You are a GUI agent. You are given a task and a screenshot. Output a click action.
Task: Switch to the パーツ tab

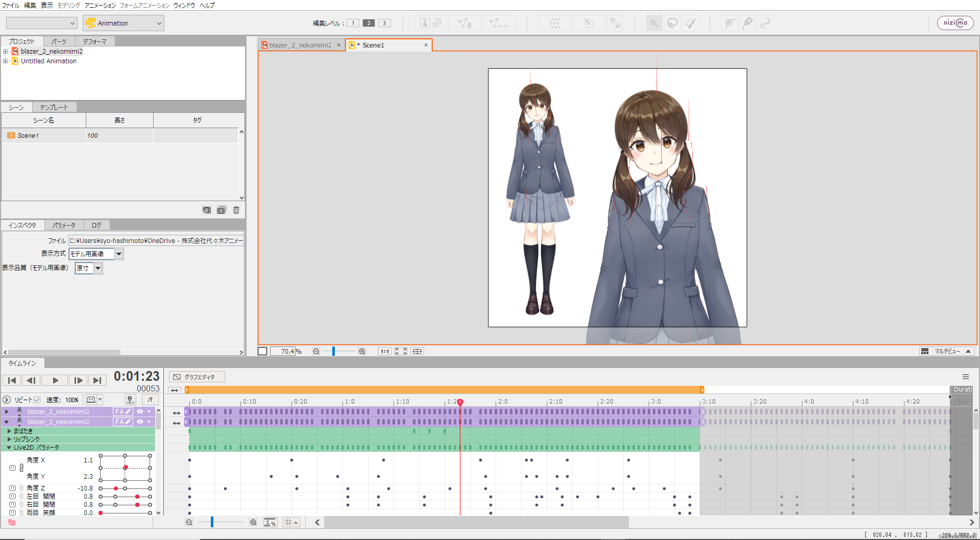click(59, 41)
